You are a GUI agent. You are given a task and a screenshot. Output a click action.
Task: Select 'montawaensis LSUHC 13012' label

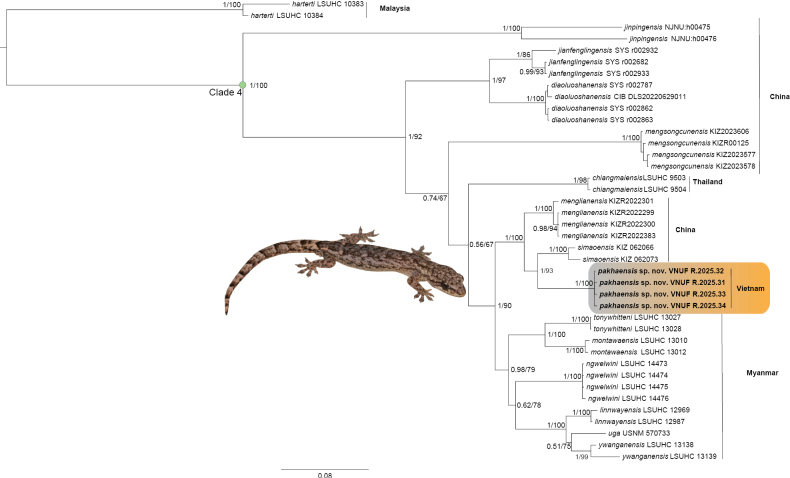pyautogui.click(x=638, y=352)
